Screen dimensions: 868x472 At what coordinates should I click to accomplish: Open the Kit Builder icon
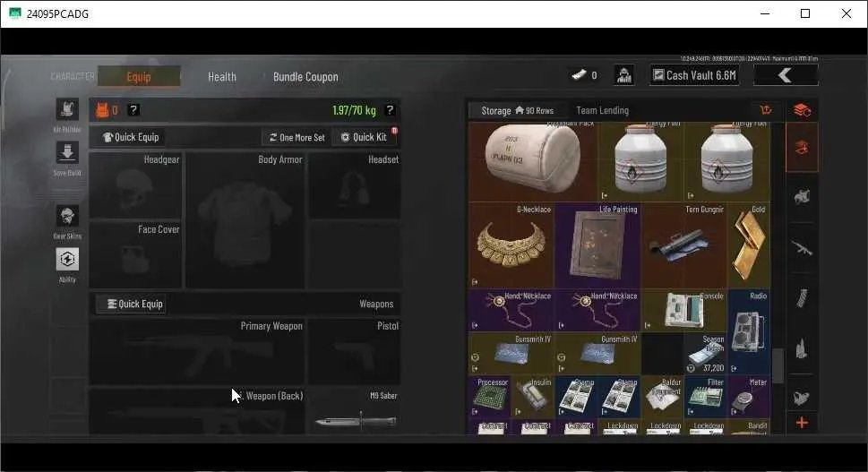coord(67,109)
